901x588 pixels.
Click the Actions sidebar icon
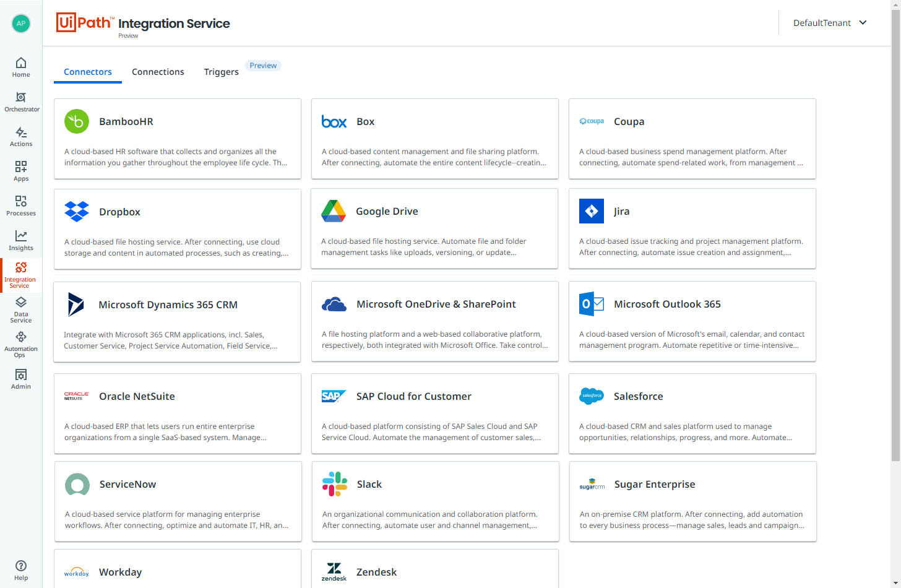pos(20,135)
